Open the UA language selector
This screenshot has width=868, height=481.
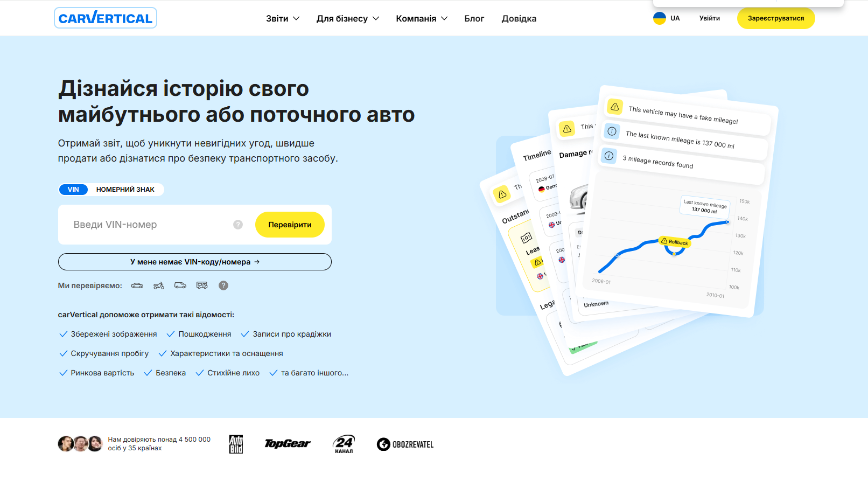tap(667, 18)
